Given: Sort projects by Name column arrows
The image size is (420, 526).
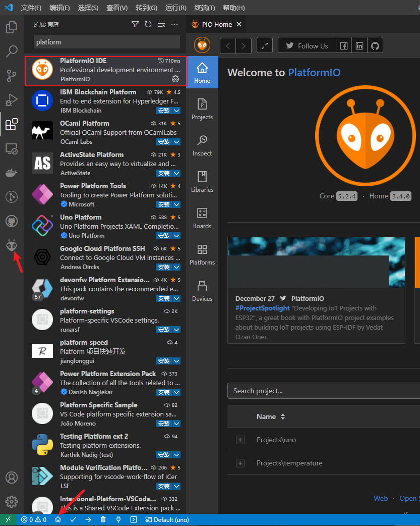Looking at the screenshot, I should (283, 416).
